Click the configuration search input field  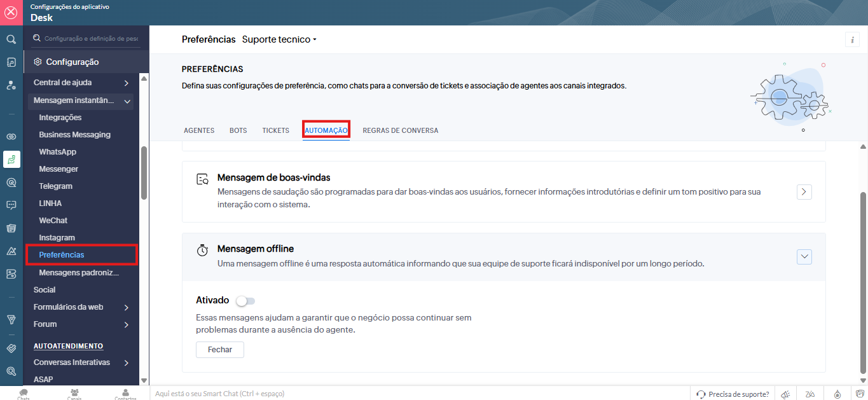tap(90, 39)
